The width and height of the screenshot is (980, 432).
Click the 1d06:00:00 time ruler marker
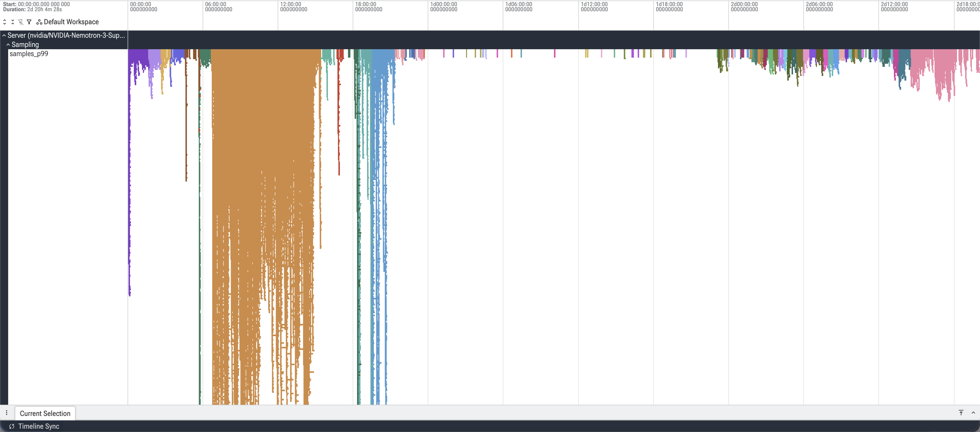(519, 7)
